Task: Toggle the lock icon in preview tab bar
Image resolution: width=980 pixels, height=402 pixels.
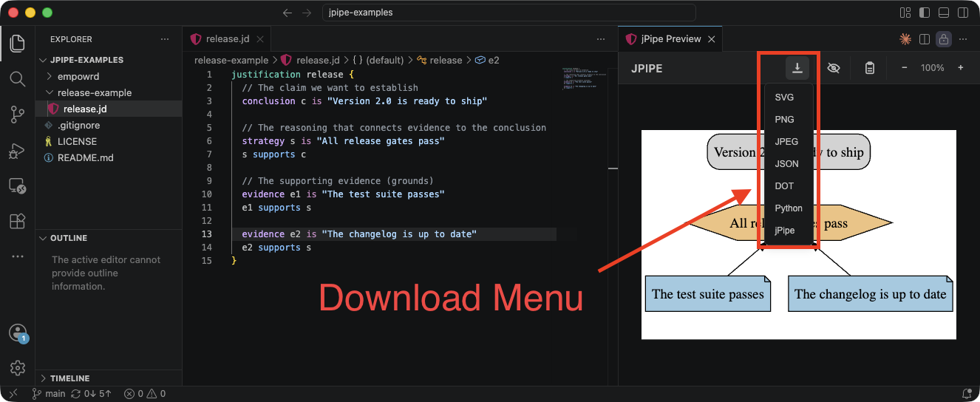Action: tap(943, 39)
